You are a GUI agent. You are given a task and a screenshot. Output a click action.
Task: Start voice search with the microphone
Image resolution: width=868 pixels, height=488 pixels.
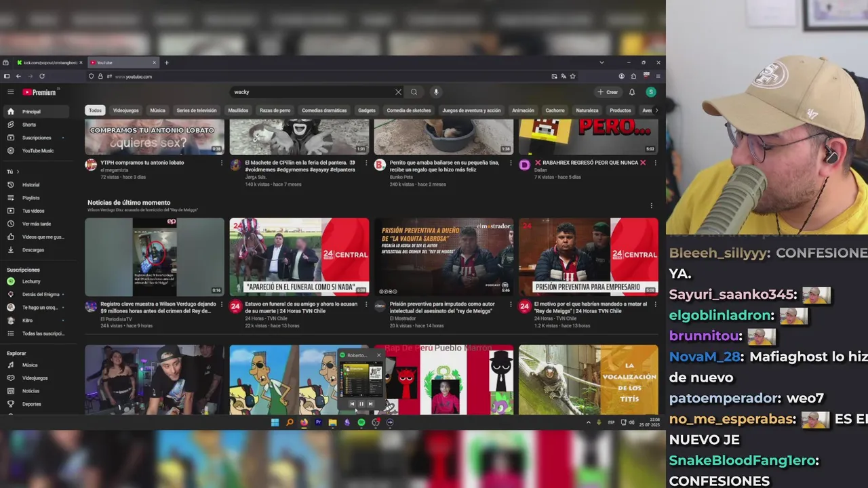click(x=436, y=92)
